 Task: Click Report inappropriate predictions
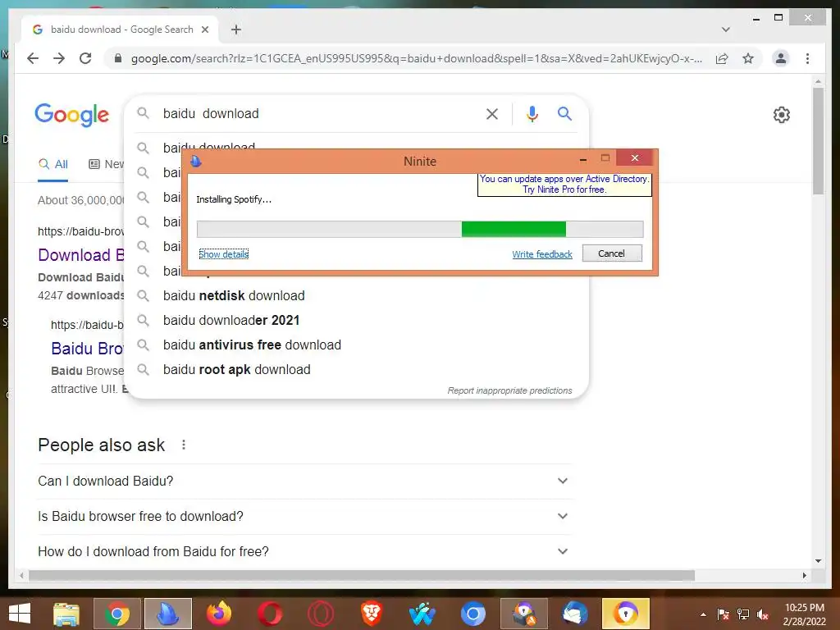(509, 390)
